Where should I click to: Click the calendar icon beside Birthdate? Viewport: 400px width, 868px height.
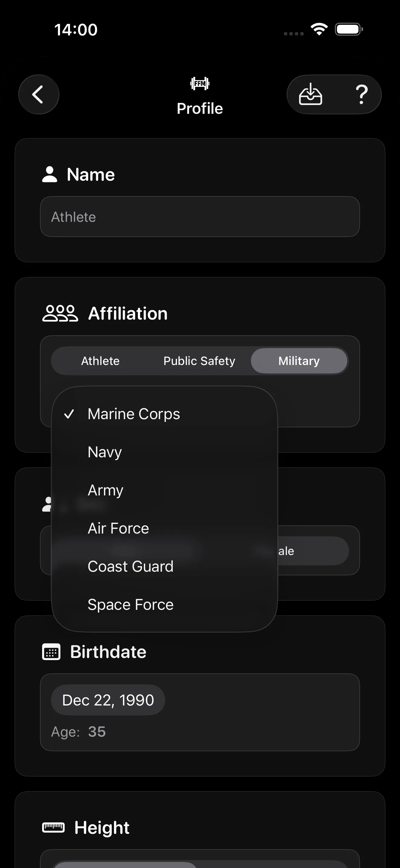(51, 651)
